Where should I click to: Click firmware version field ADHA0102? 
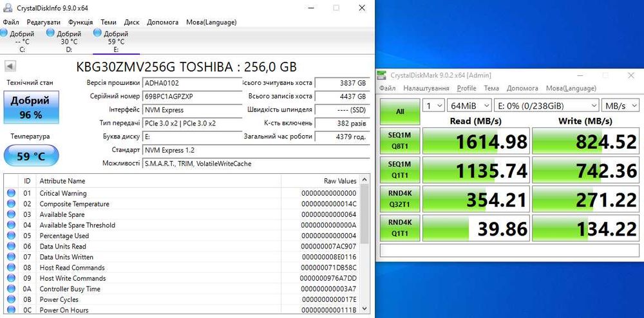tap(192, 83)
